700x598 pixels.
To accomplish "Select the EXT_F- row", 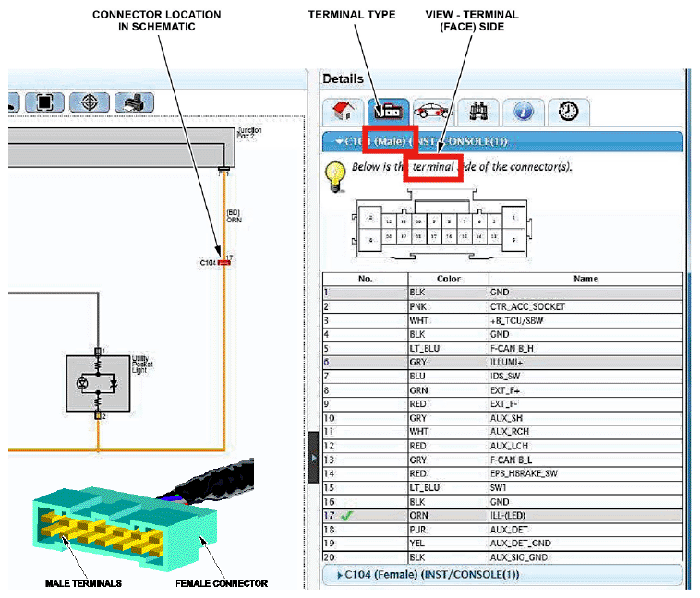I will tap(502, 404).
